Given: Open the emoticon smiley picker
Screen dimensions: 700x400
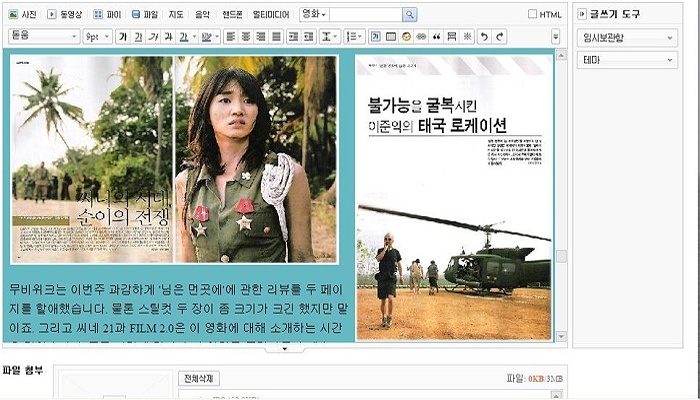Looking at the screenshot, I should click(406, 37).
